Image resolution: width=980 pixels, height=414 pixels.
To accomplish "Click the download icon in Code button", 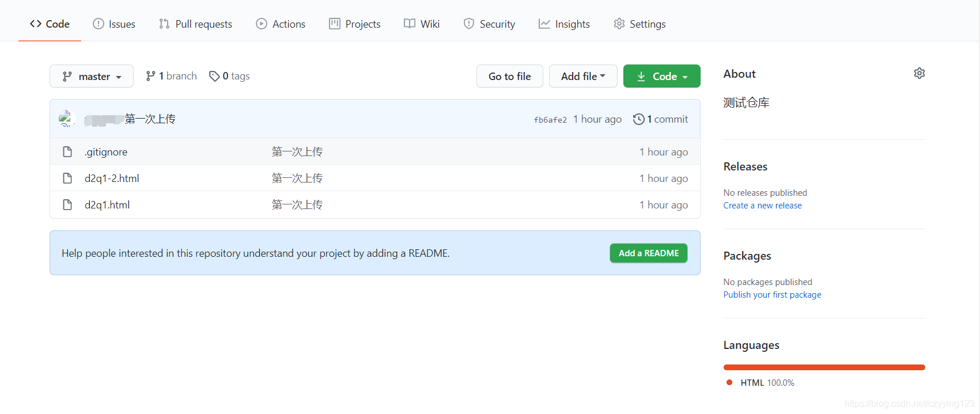I will (x=641, y=76).
